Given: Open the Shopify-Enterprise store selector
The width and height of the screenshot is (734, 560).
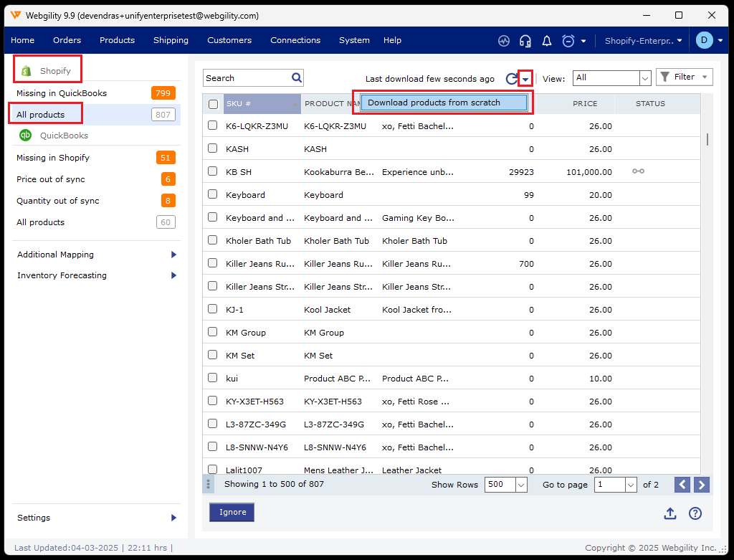Looking at the screenshot, I should pyautogui.click(x=643, y=41).
